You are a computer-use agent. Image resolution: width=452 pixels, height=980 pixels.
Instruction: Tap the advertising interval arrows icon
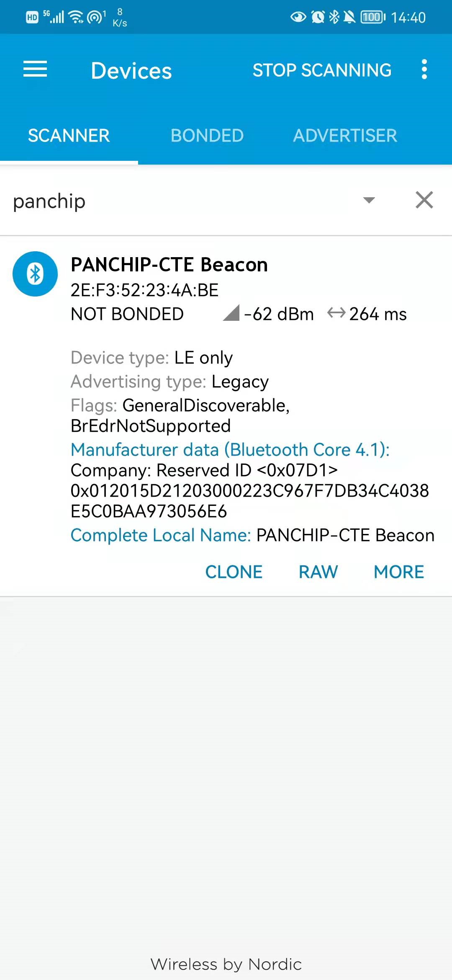[336, 312]
